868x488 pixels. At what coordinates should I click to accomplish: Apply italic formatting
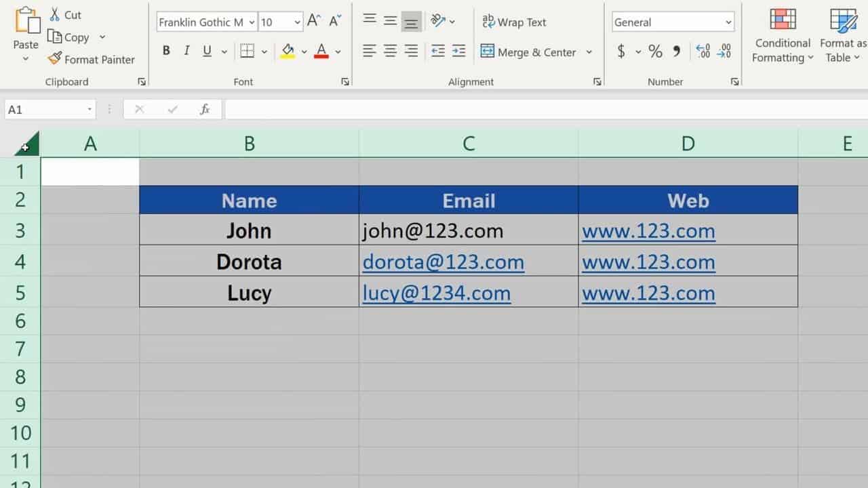[186, 51]
